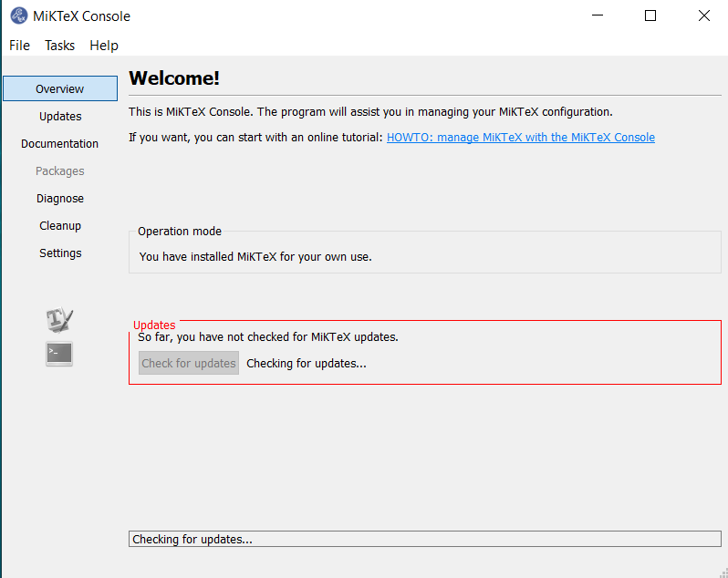
Task: Open the Tasks menu
Action: (x=59, y=46)
